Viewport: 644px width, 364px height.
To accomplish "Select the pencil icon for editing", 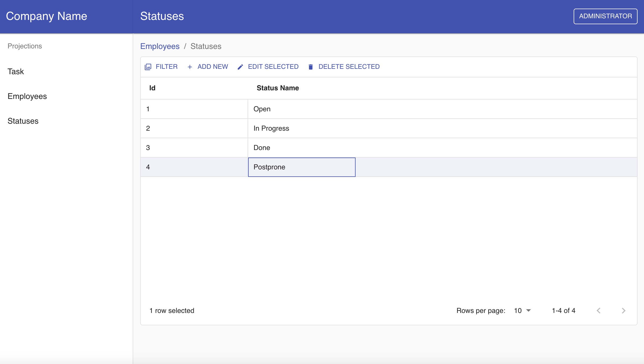I will point(240,67).
